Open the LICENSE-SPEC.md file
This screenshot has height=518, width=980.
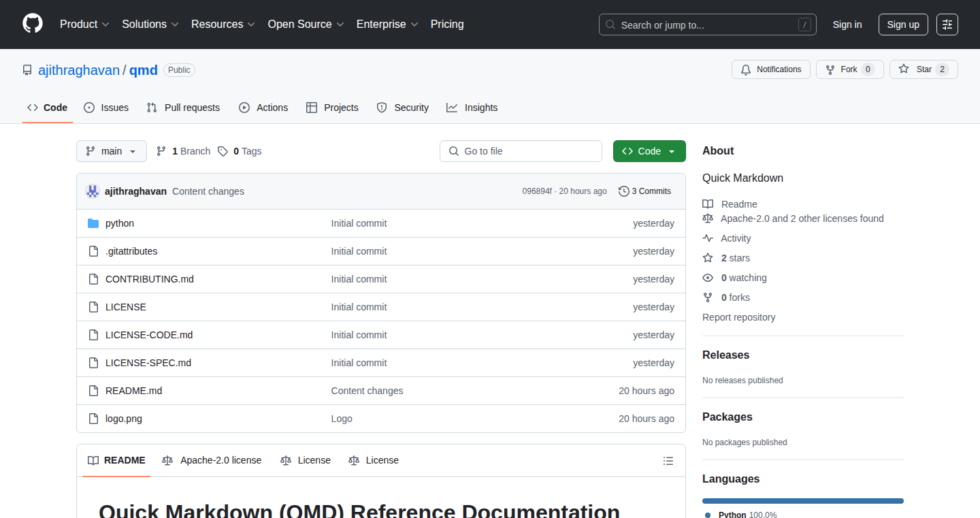coord(148,363)
